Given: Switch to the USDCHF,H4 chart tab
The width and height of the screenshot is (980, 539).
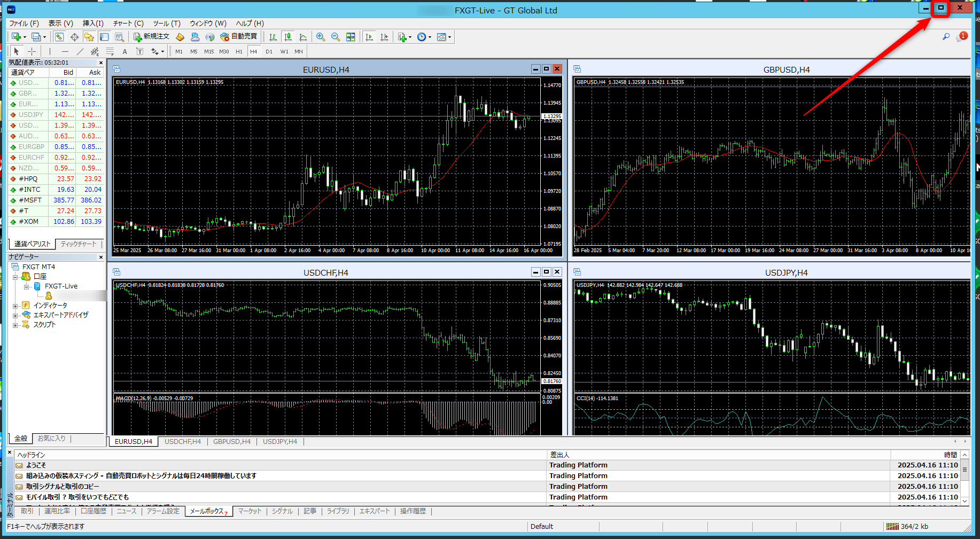Looking at the screenshot, I should pyautogui.click(x=183, y=442).
